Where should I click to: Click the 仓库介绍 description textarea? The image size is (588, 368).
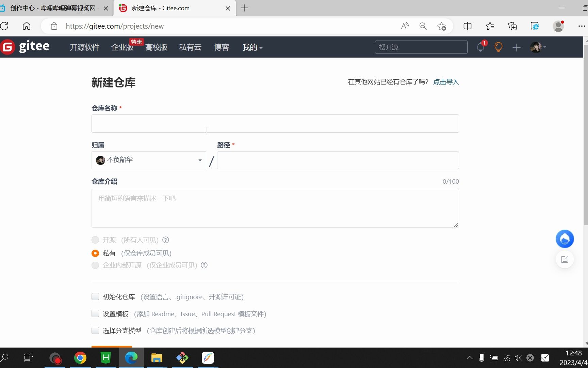[275, 208]
